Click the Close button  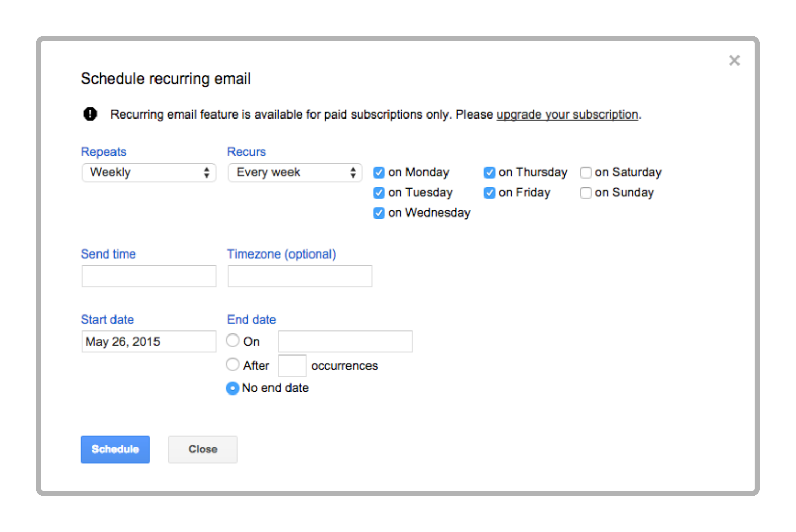tap(203, 449)
